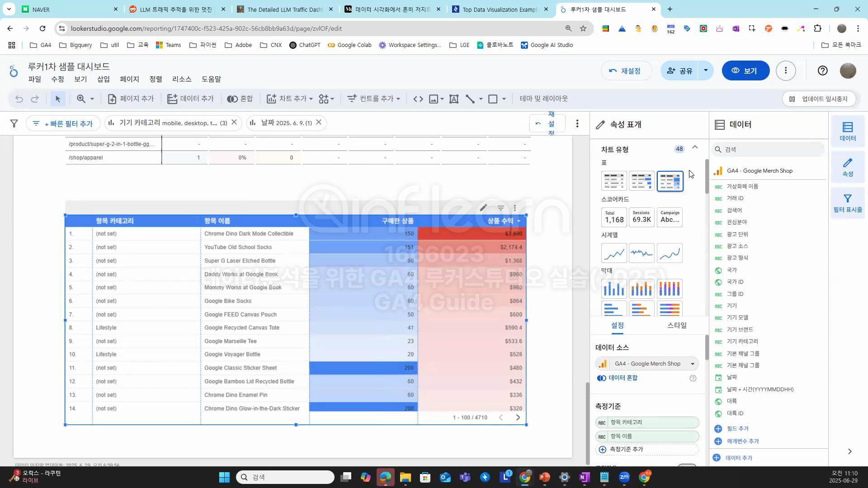
Task: Open the 정렬 menu
Action: (x=156, y=79)
